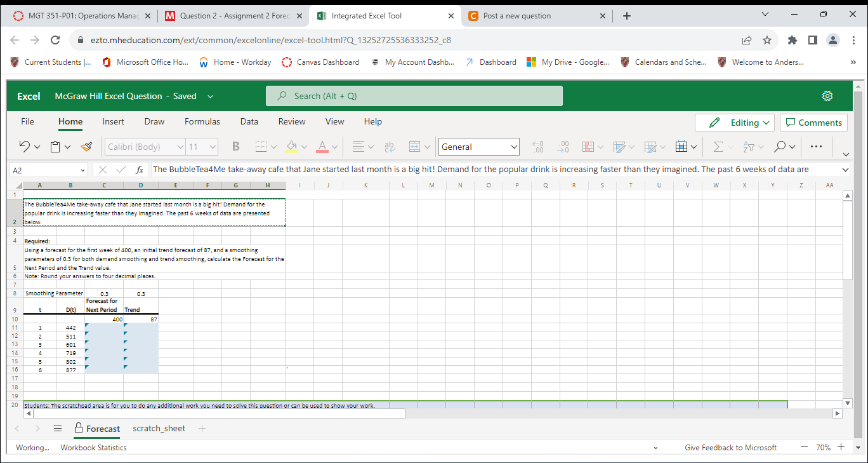The image size is (868, 463).
Task: Switch to the scratch_sheet tab
Action: click(x=159, y=428)
